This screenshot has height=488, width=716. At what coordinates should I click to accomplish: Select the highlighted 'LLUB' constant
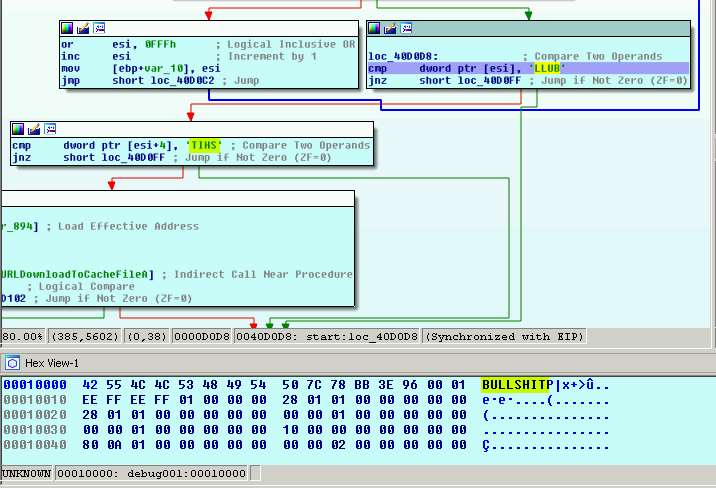(x=547, y=68)
